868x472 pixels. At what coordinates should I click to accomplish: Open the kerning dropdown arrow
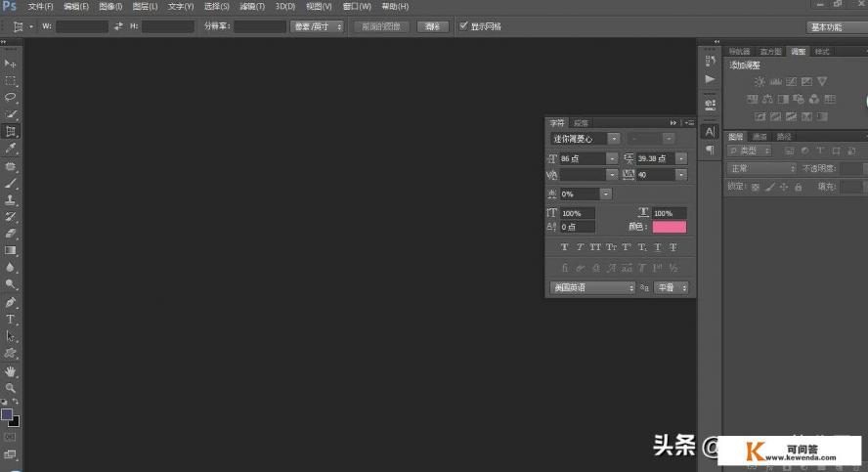click(x=612, y=175)
